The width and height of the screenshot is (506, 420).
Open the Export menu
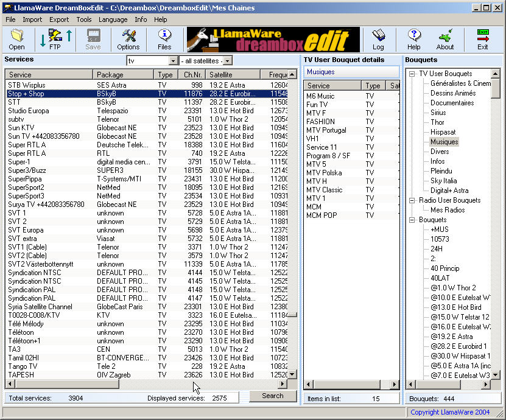pos(59,19)
